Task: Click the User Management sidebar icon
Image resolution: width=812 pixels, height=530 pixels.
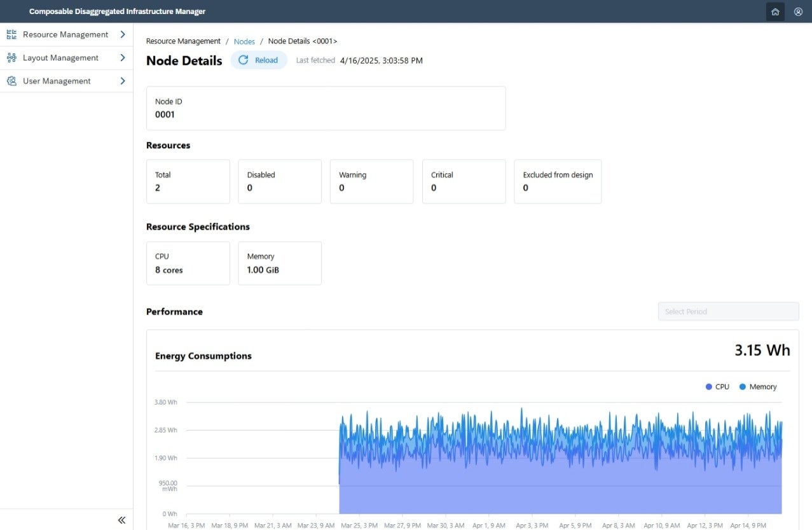Action: [x=11, y=81]
